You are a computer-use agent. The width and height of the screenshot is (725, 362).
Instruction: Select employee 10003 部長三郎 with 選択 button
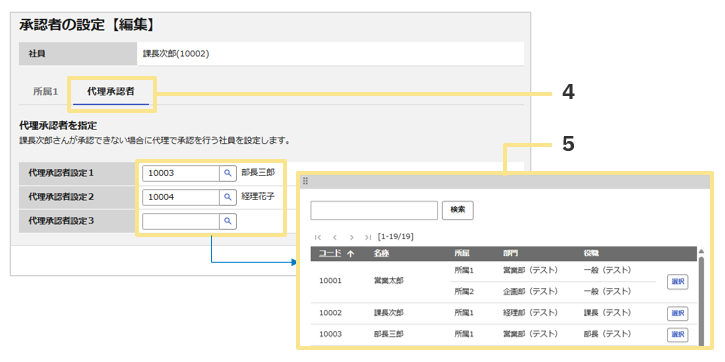pos(677,334)
